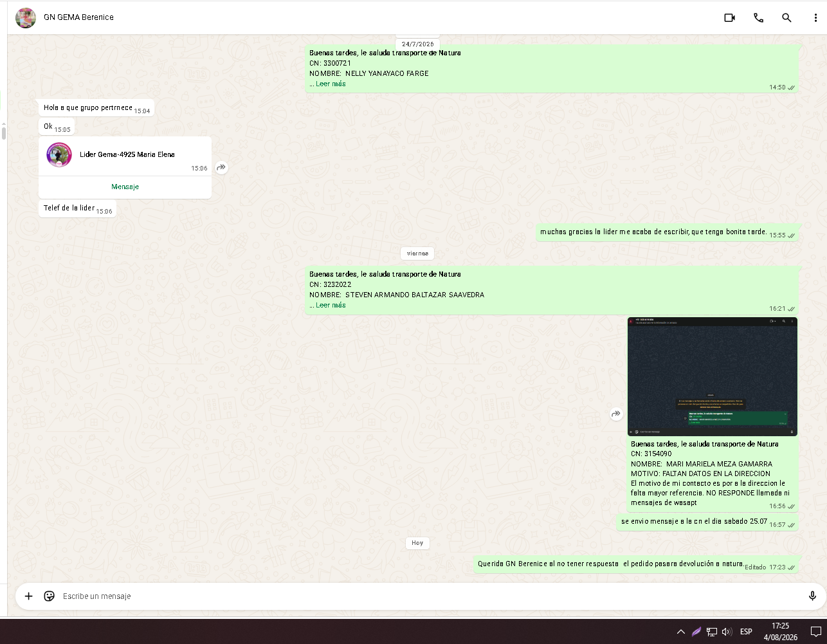Open the dark screenshot image thumbnail
The image size is (827, 644).
click(713, 376)
